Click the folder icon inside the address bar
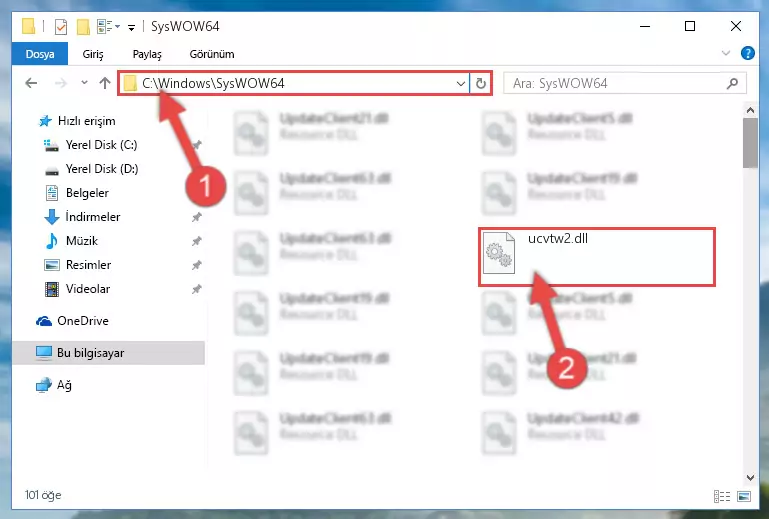This screenshot has width=769, height=519. point(130,83)
